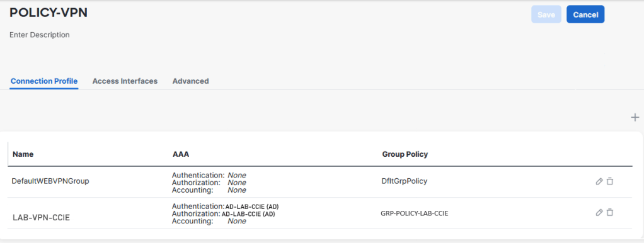Switch to the Access Interfaces tab

point(125,81)
